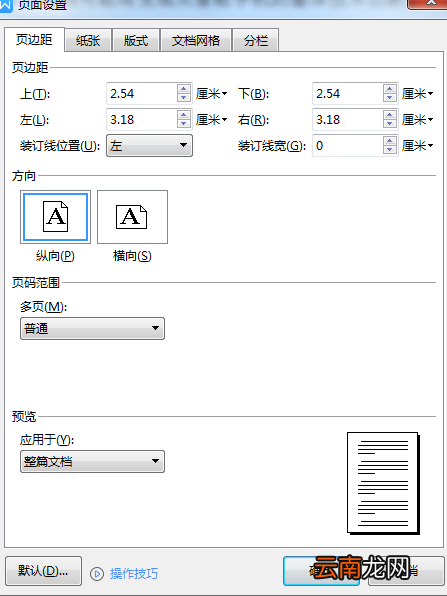Open the 版式 tab
The image size is (447, 596).
click(136, 40)
